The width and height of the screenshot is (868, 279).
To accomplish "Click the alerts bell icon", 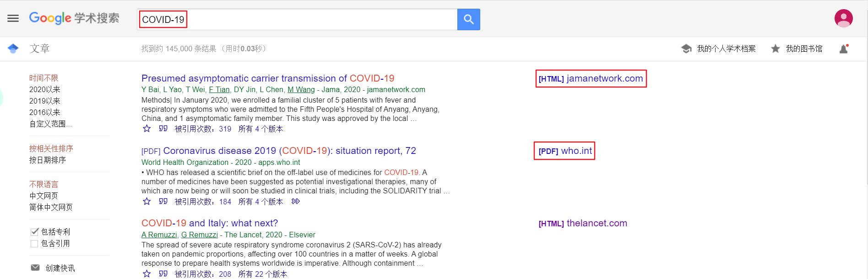I will pos(843,49).
